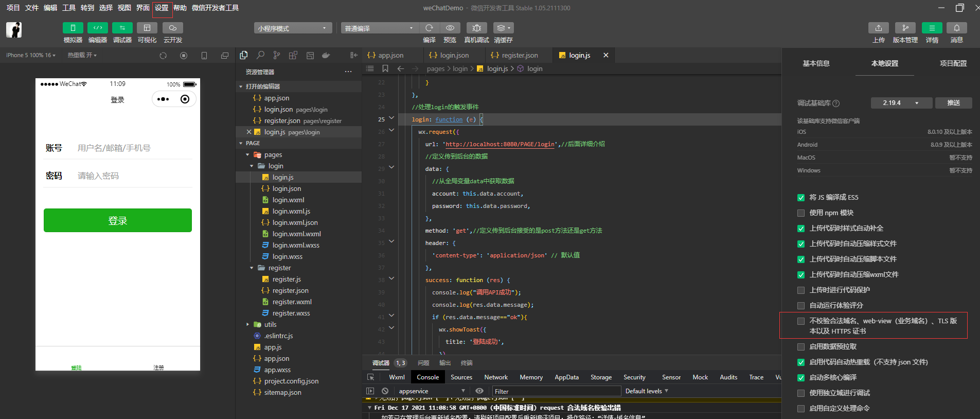Switch to the 基本信息 tab
This screenshot has width=980, height=419.
[816, 63]
